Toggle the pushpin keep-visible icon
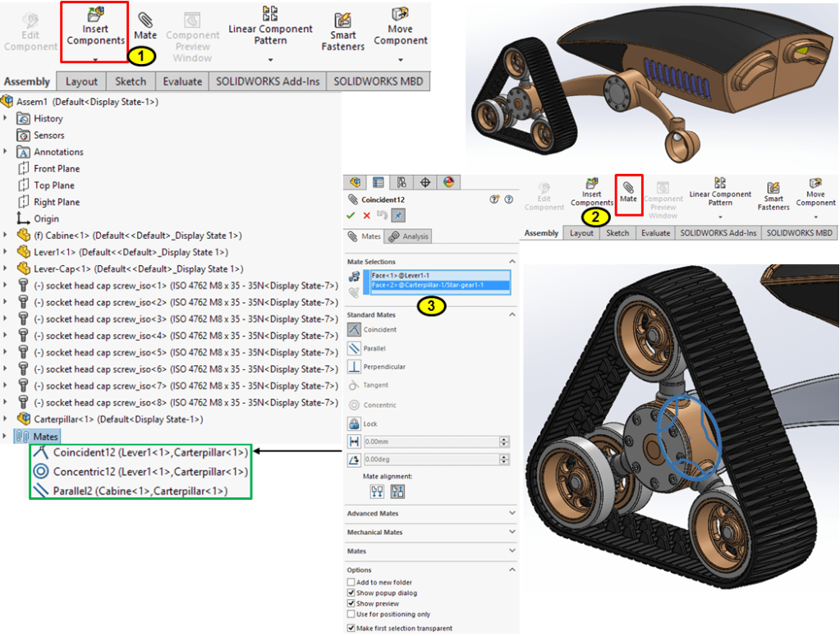 coord(397,215)
